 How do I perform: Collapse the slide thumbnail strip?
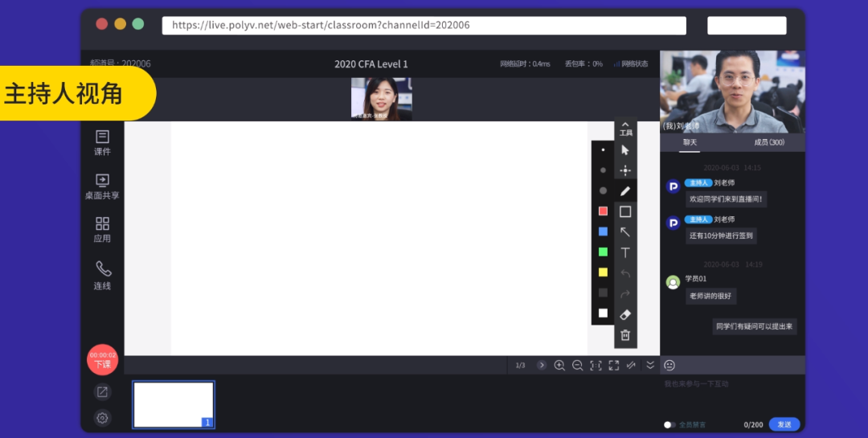coord(649,365)
